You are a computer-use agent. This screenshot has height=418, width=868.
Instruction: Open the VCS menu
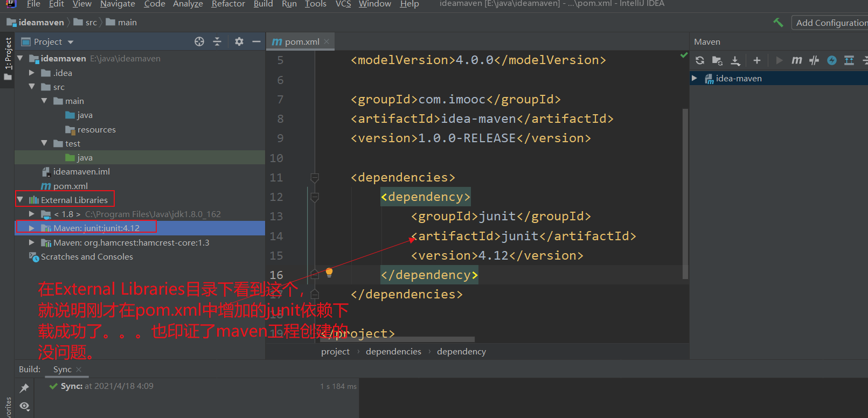(343, 4)
